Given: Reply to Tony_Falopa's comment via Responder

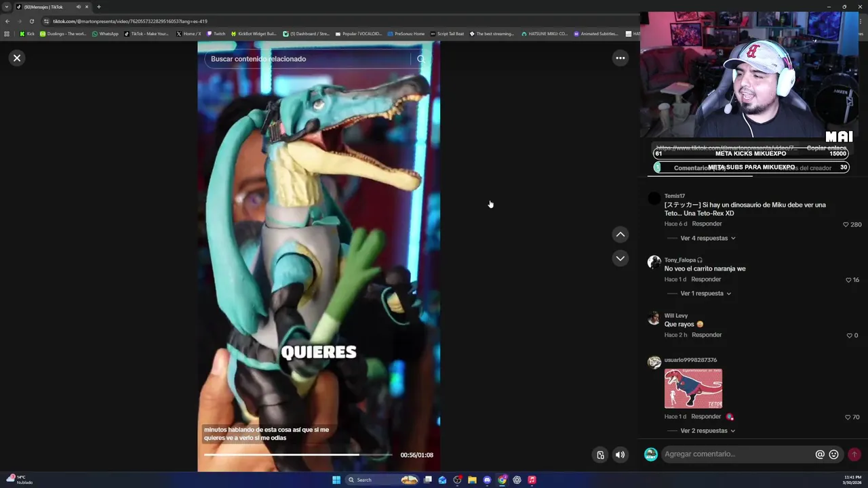Looking at the screenshot, I should coord(706,279).
